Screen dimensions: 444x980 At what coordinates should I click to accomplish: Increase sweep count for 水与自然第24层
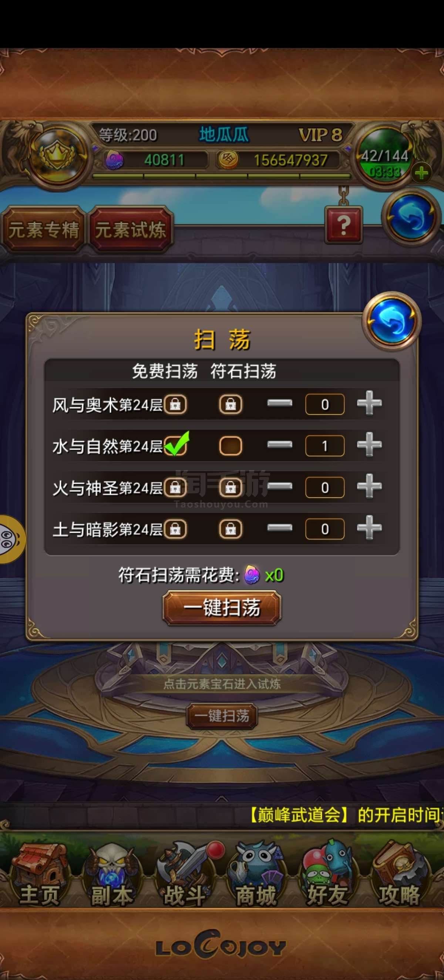[369, 444]
